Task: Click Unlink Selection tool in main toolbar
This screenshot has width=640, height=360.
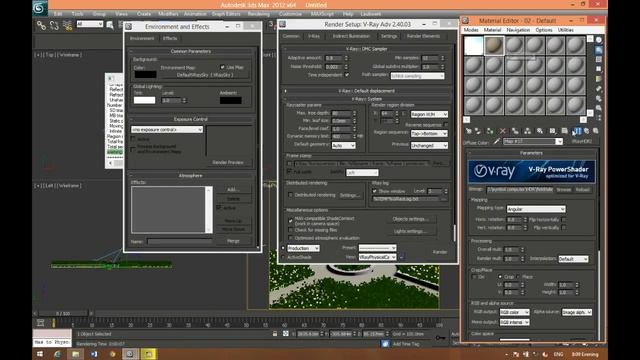Action: (x=54, y=26)
